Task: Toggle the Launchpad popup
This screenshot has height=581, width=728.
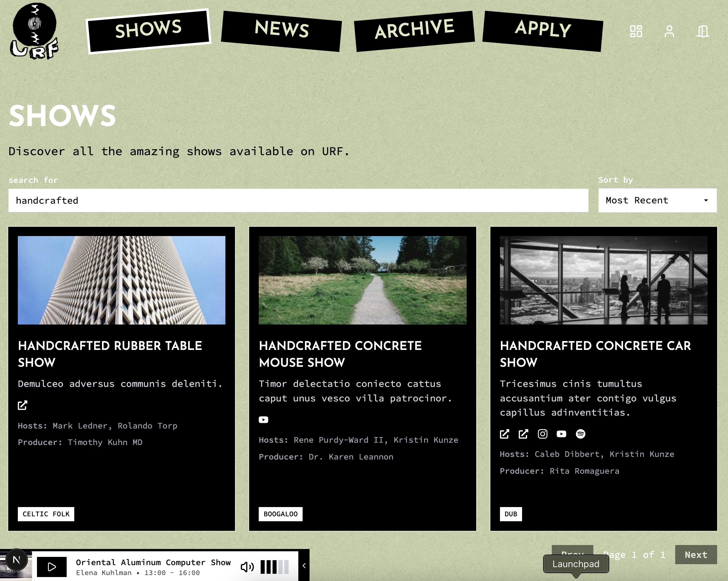Action: click(576, 564)
